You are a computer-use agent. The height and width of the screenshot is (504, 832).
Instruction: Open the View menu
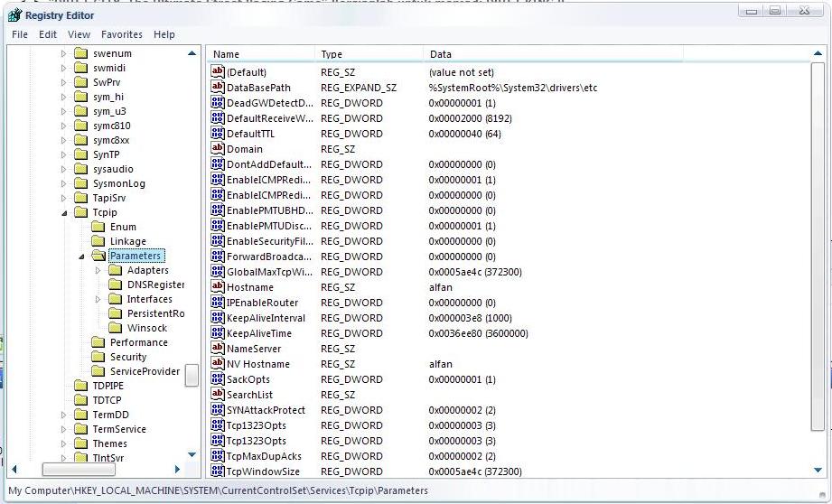pyautogui.click(x=79, y=34)
